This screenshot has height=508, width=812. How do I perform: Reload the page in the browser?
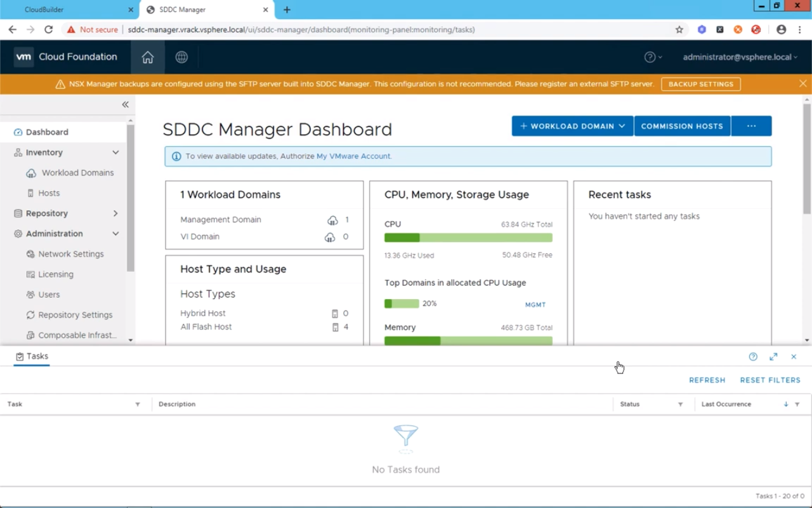(x=48, y=29)
